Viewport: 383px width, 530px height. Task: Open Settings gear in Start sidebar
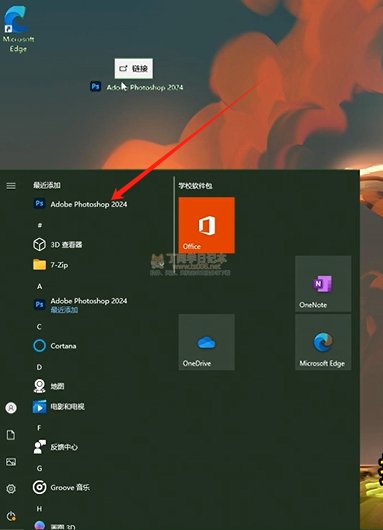click(11, 488)
